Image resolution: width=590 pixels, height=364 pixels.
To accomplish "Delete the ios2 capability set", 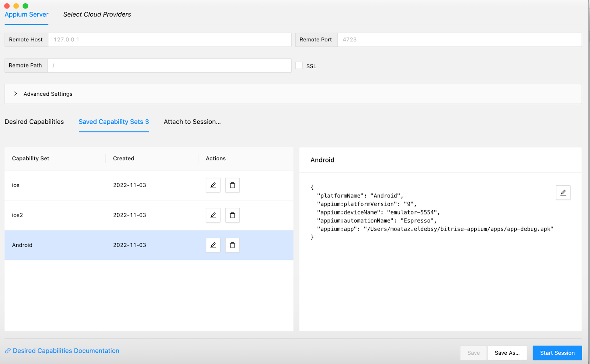I will (232, 215).
